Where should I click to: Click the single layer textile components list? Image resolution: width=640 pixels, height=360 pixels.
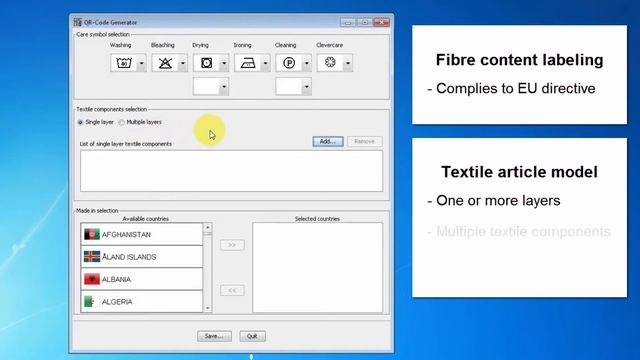pyautogui.click(x=231, y=171)
